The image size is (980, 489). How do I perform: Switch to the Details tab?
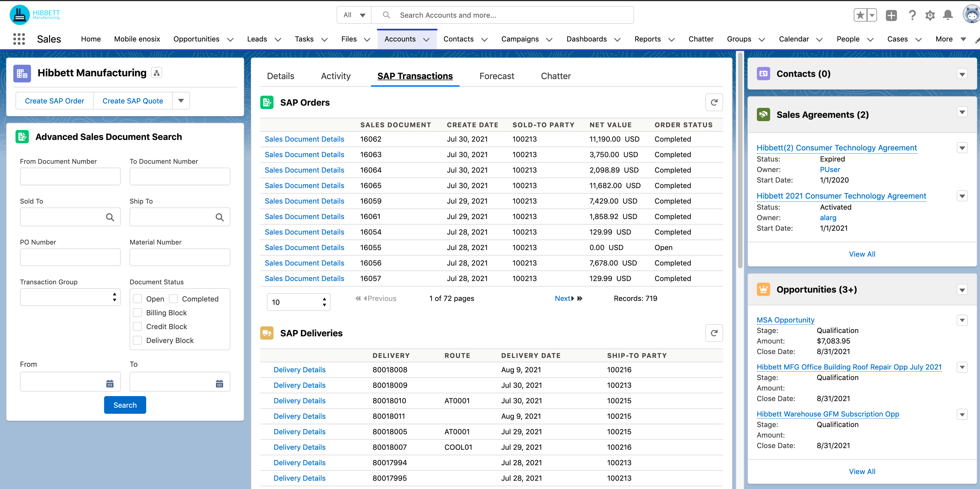tap(280, 76)
